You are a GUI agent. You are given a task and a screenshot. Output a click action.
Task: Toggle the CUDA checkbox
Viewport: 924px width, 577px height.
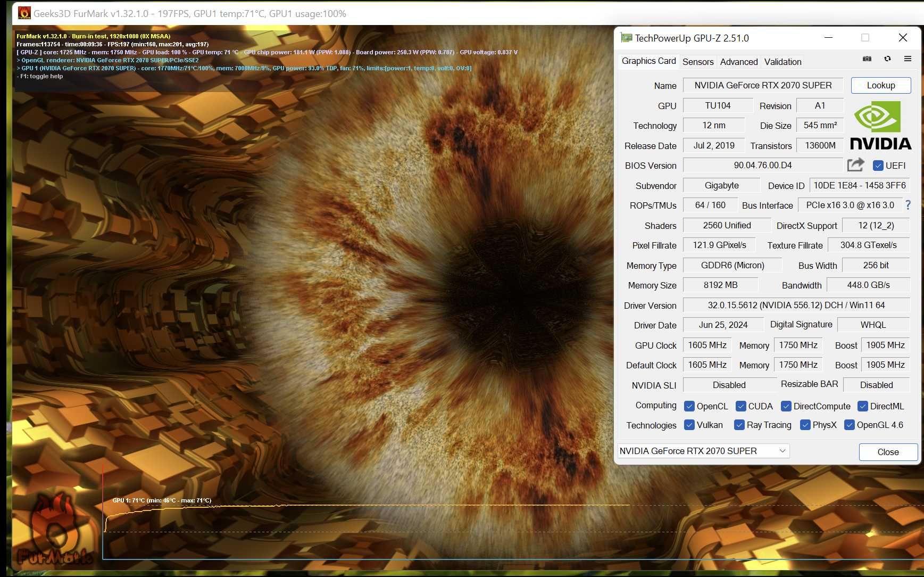pos(741,406)
